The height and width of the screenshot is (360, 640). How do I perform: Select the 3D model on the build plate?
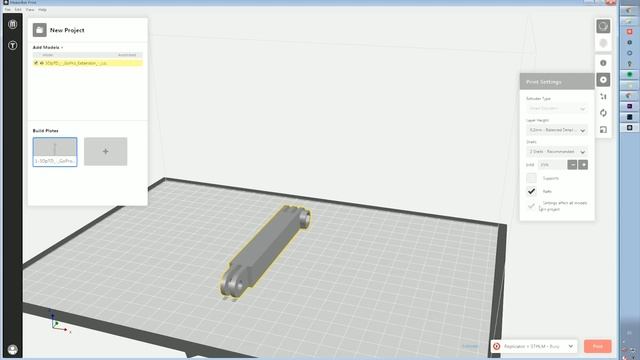[x=264, y=253]
